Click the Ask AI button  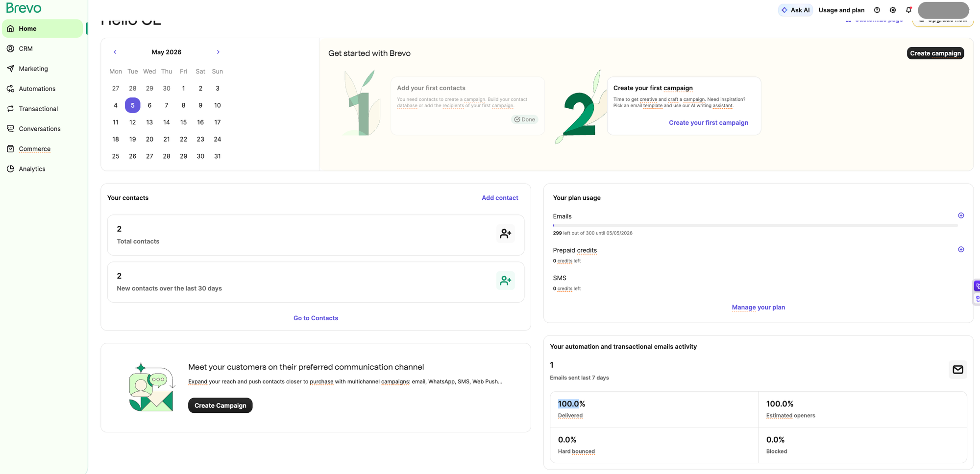(795, 10)
